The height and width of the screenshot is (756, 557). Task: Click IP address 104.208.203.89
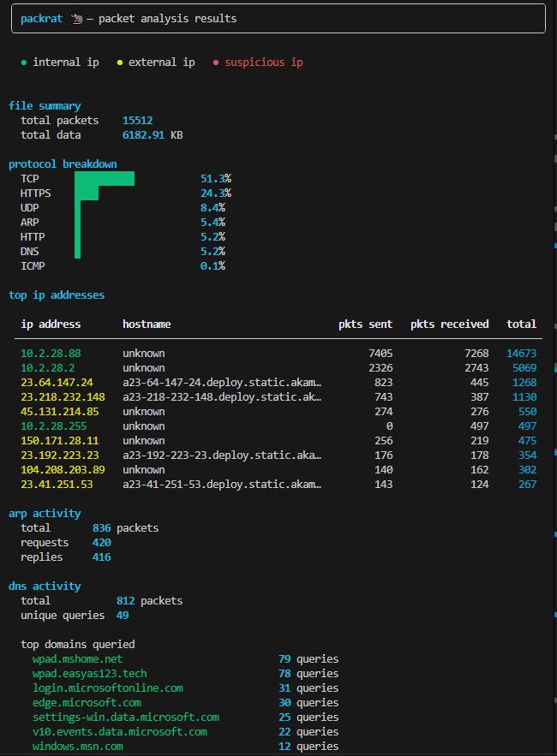(63, 469)
